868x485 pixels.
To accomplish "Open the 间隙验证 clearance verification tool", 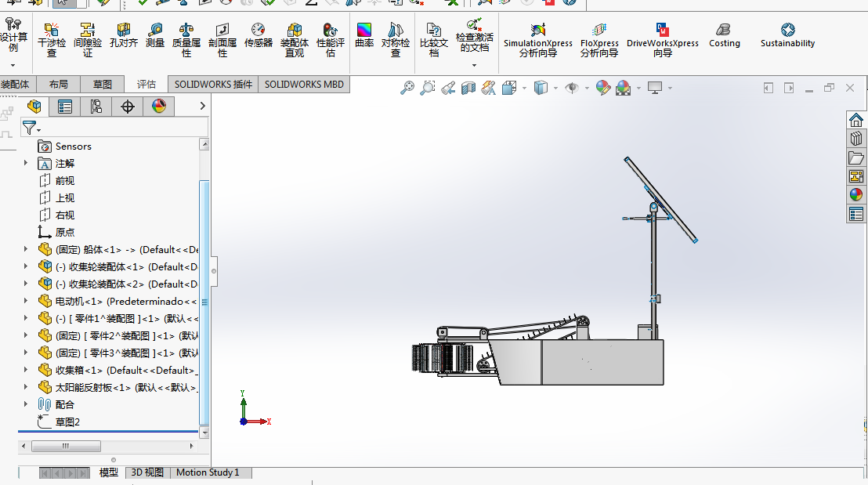I will [88, 40].
